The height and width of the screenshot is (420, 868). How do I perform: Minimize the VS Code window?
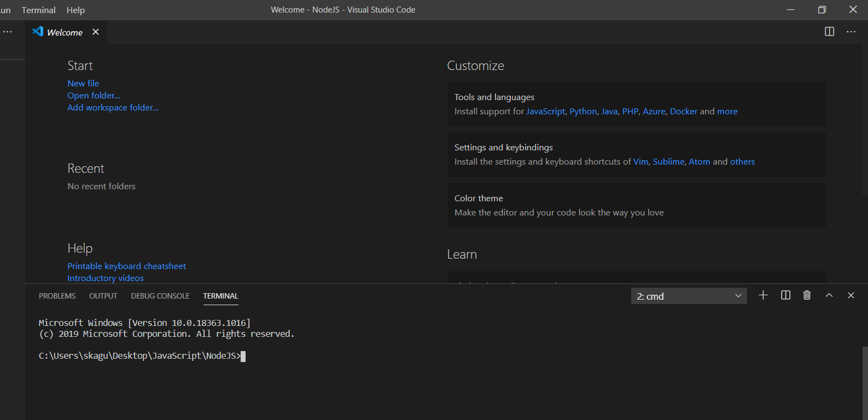click(790, 9)
